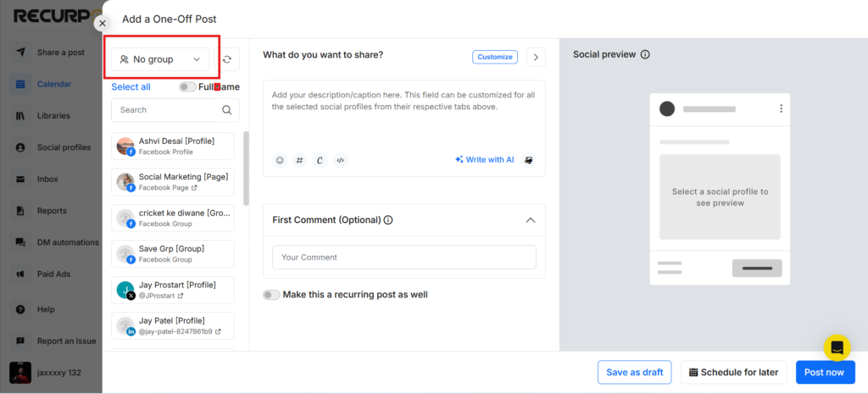The width and height of the screenshot is (868, 394).
Task: Open the No group dropdown
Action: [160, 59]
